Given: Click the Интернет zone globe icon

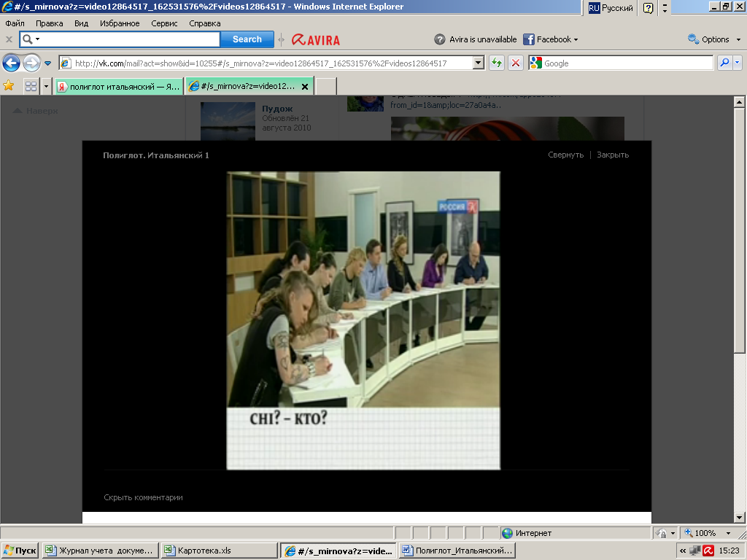Looking at the screenshot, I should [x=508, y=533].
